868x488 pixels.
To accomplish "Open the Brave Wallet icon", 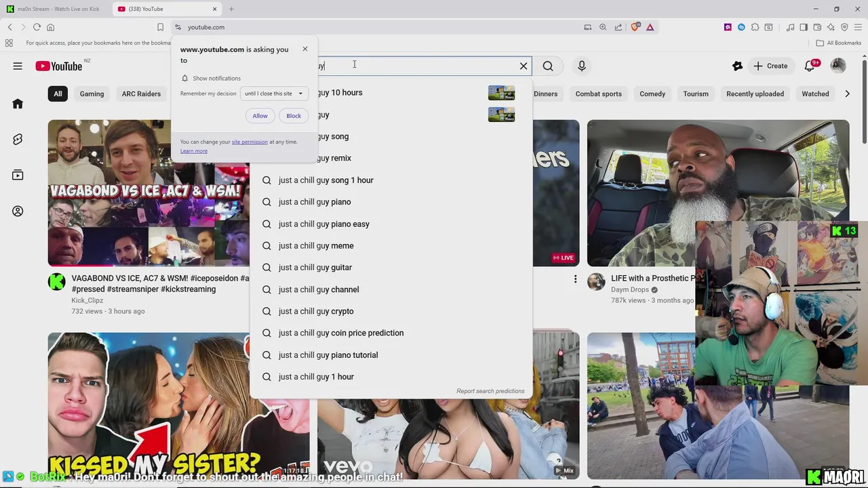I will 817,27.
